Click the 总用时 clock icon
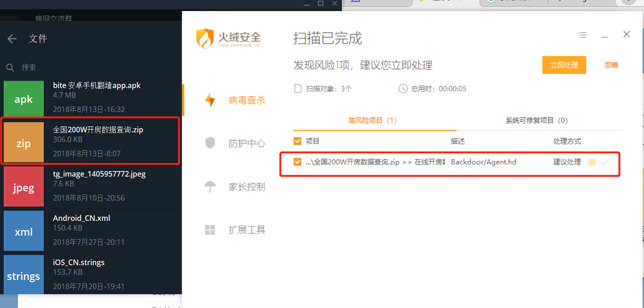This screenshot has width=644, height=308. pyautogui.click(x=403, y=89)
